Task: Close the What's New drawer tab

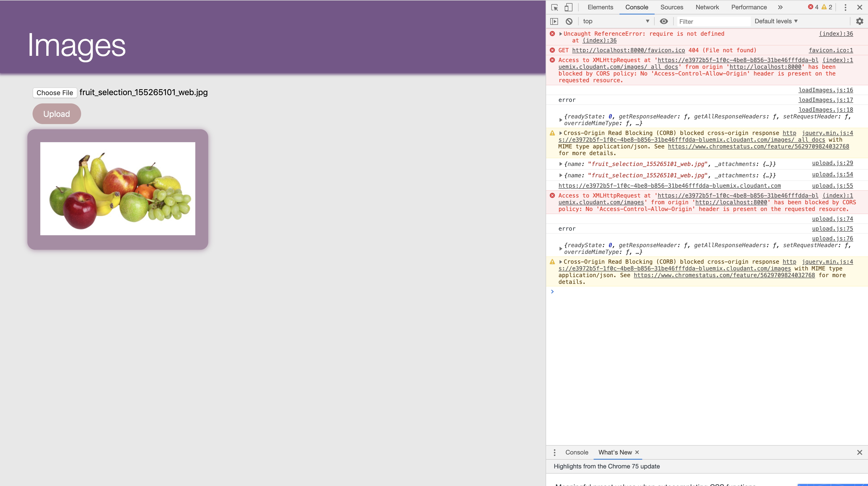Action: click(x=637, y=452)
